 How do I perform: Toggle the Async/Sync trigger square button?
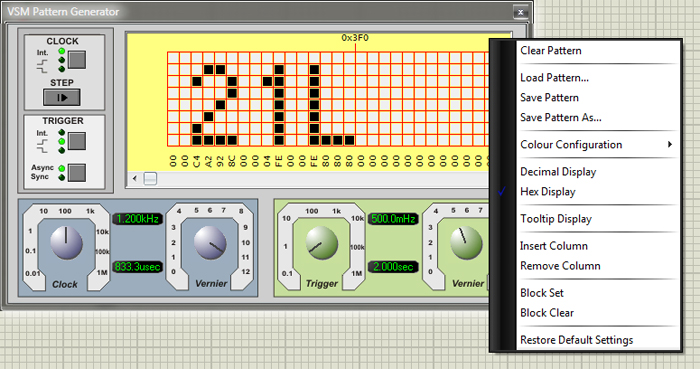tap(77, 173)
